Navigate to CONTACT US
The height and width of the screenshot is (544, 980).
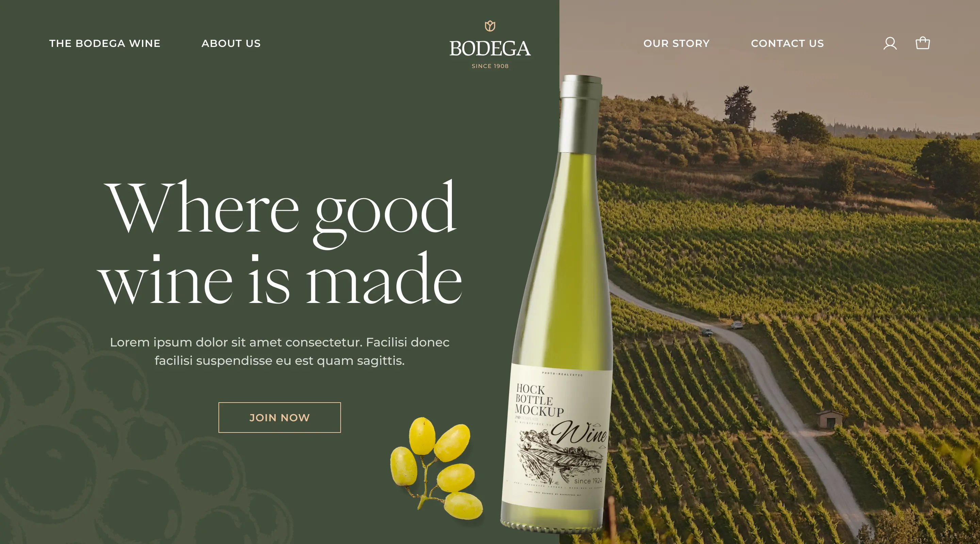tap(787, 43)
